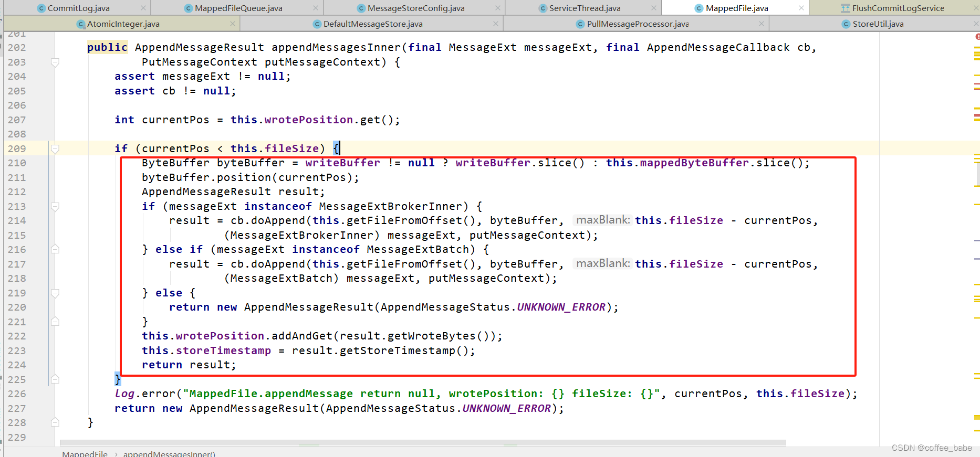Click addAndGet call on line 222
The height and width of the screenshot is (457, 980).
302,336
